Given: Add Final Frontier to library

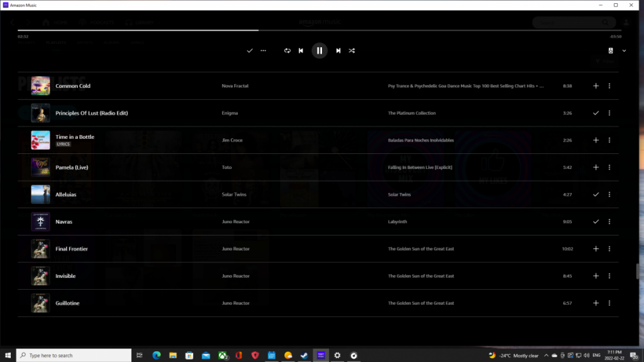Looking at the screenshot, I should click(596, 249).
